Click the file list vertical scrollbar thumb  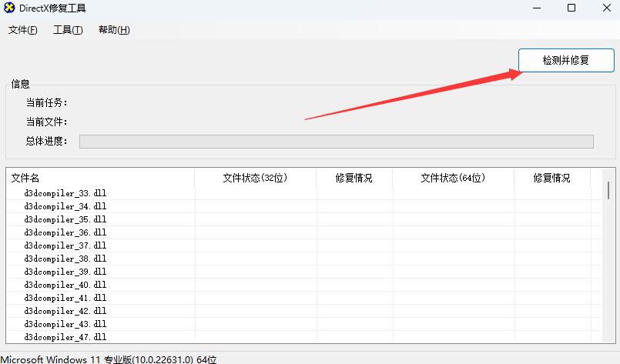tap(608, 190)
